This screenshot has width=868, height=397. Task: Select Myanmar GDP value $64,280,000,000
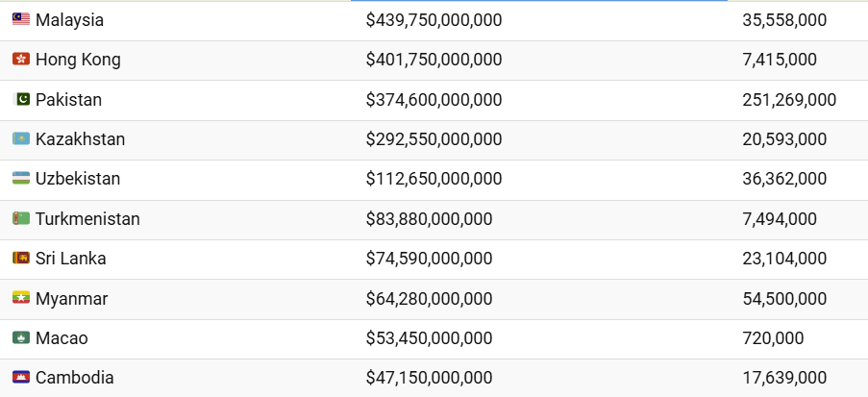point(429,298)
